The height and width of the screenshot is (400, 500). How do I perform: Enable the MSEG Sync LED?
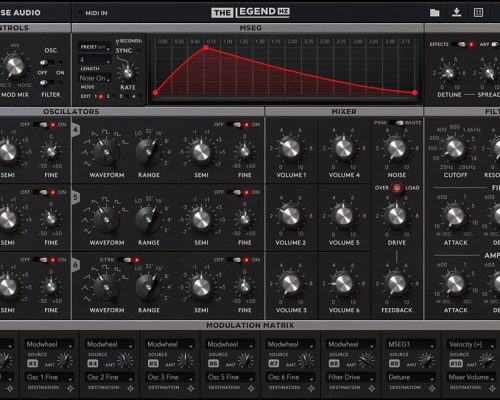(138, 51)
